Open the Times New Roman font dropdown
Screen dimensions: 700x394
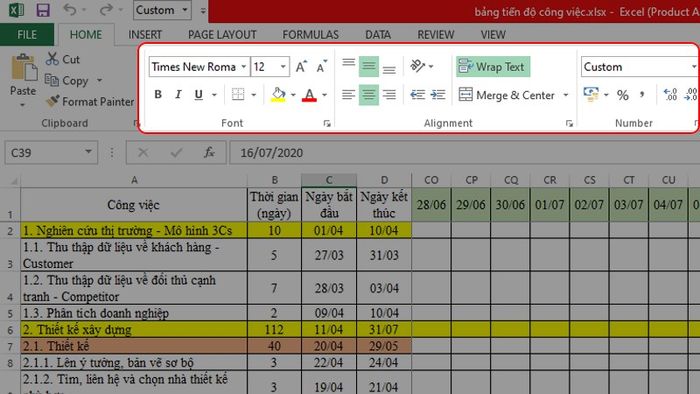tap(244, 67)
